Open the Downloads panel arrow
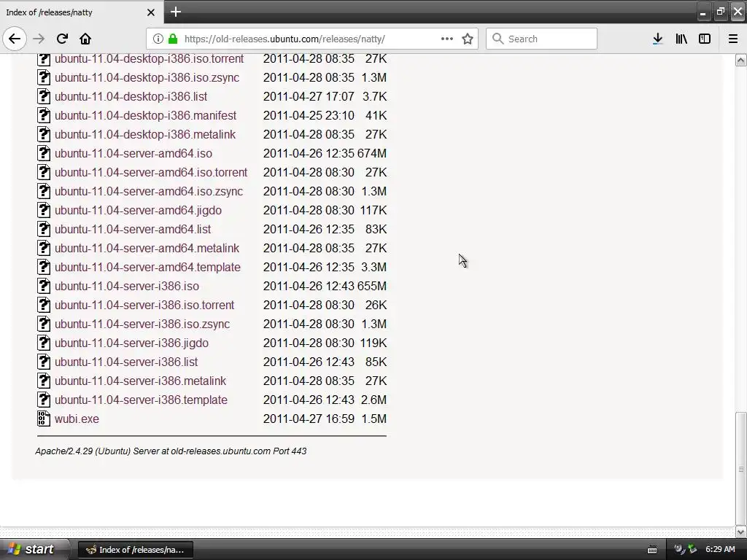The width and height of the screenshot is (747, 560). click(657, 39)
